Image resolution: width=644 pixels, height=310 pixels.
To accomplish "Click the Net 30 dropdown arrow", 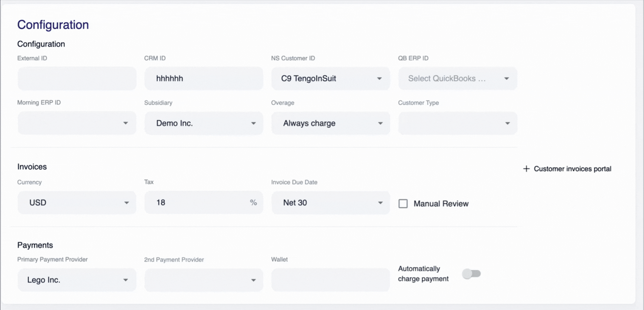I will 380,203.
